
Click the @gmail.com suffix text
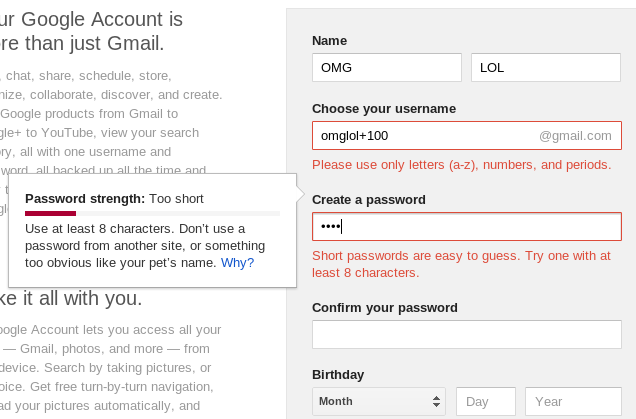point(575,135)
